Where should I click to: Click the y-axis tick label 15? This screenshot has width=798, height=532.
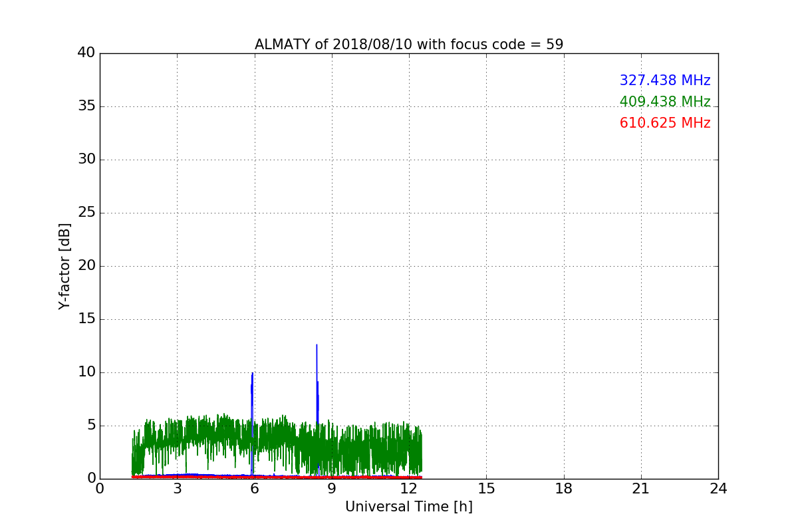click(x=86, y=319)
